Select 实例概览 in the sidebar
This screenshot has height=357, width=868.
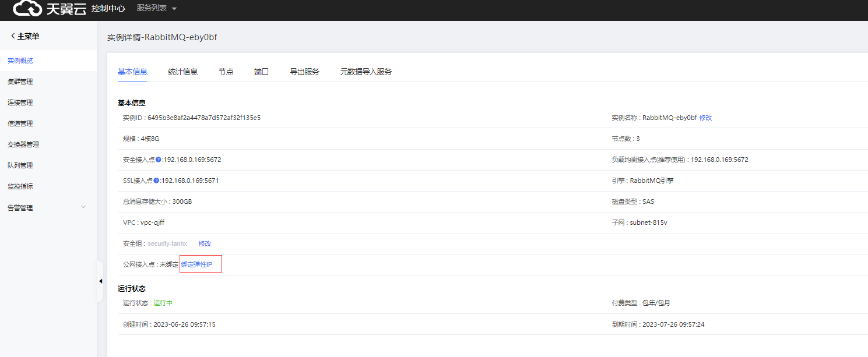click(20, 61)
